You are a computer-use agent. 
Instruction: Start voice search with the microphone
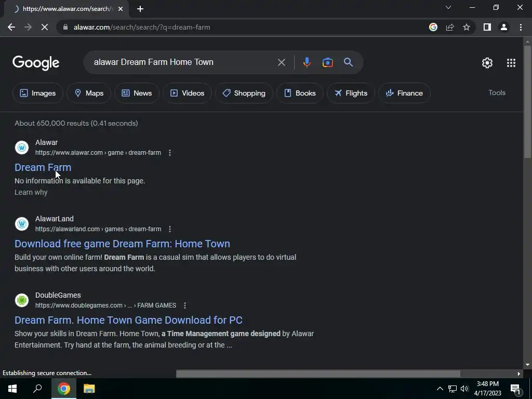pos(307,62)
